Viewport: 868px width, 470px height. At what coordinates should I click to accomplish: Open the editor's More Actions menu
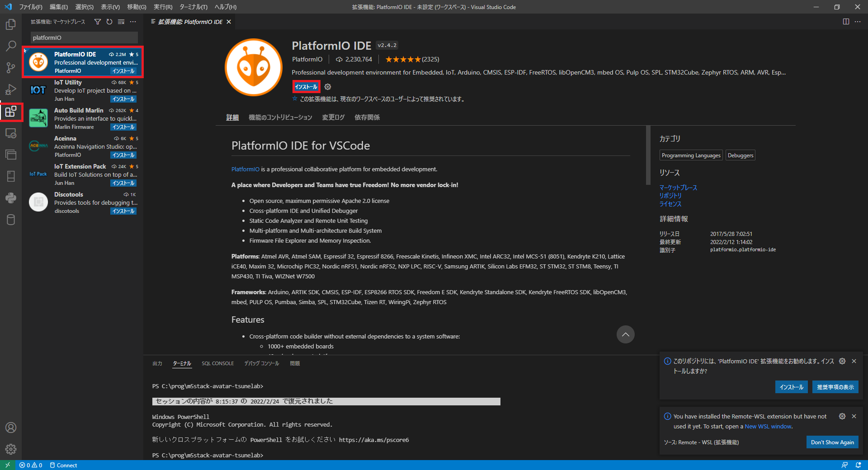858,21
